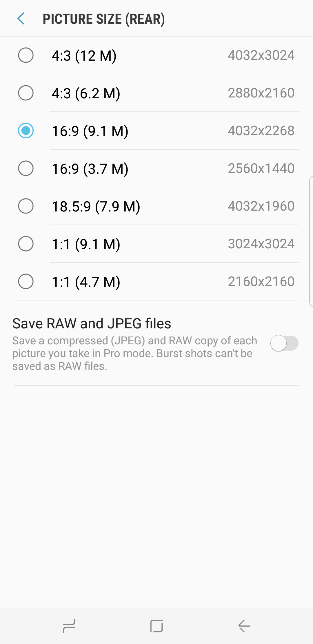313x644 pixels.
Task: Select the 4:3 (12 M) radio button
Action: tap(26, 55)
